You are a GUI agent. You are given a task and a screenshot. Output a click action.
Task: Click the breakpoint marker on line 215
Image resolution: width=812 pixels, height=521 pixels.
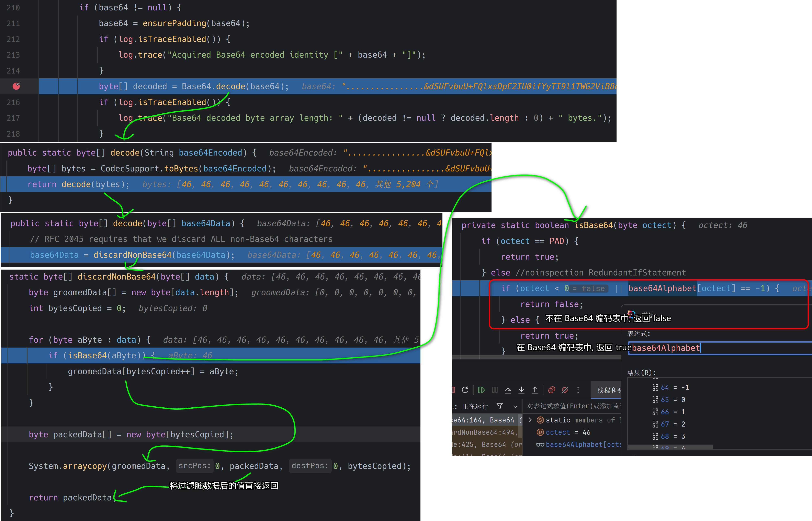[x=16, y=86]
